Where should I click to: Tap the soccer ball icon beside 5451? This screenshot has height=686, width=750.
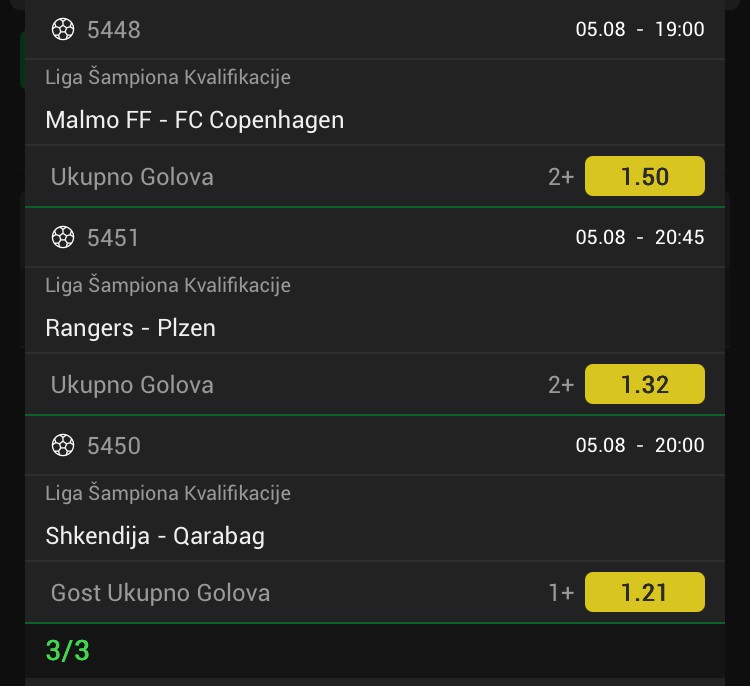pos(63,237)
